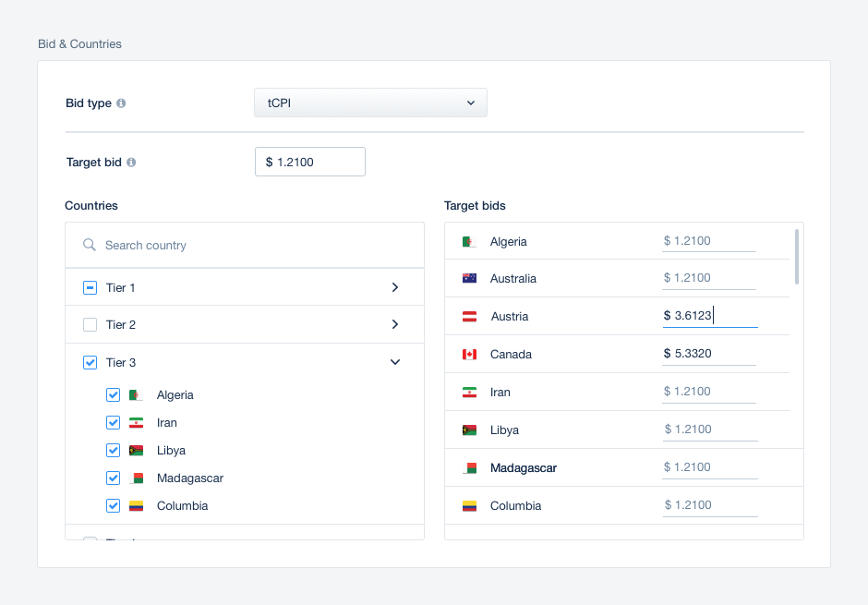Uncheck the Madagascar checkbox
The width and height of the screenshot is (868, 605).
[113, 478]
